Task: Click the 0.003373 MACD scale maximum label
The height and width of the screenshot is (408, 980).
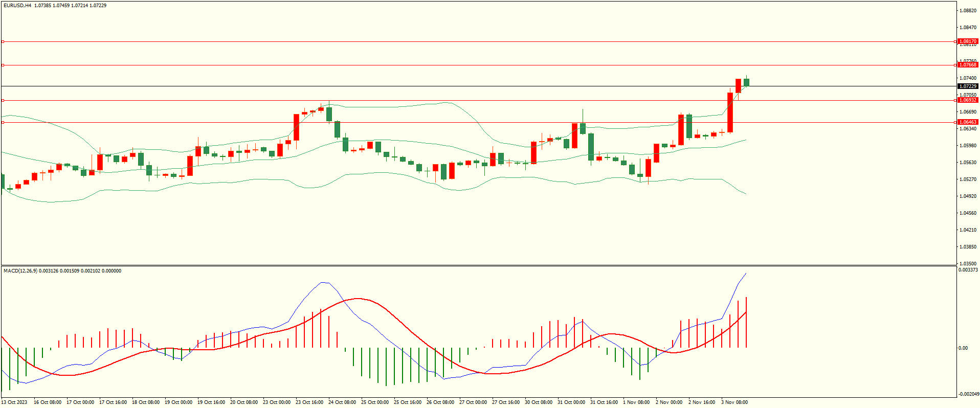Action: tap(968, 270)
